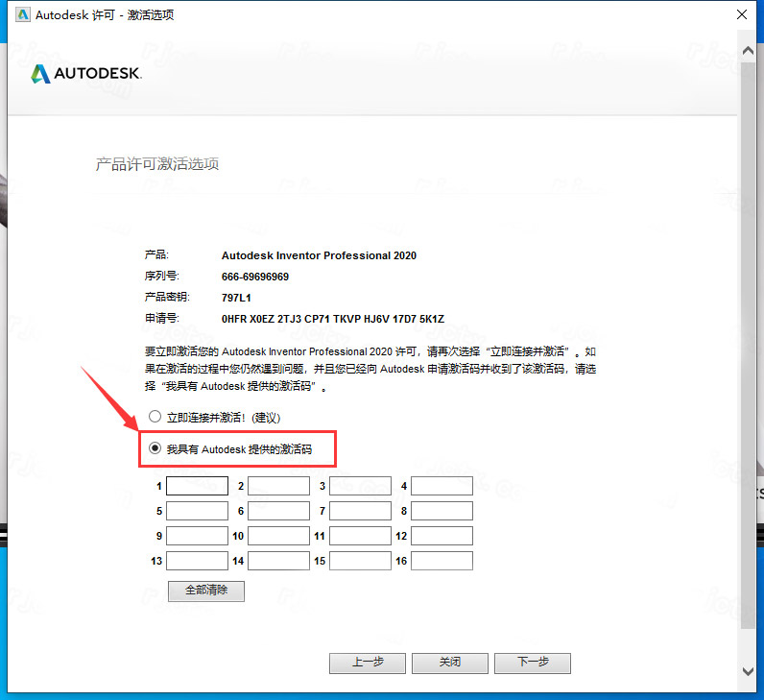Click activation code field 7
This screenshot has width=764, height=700.
pos(360,511)
